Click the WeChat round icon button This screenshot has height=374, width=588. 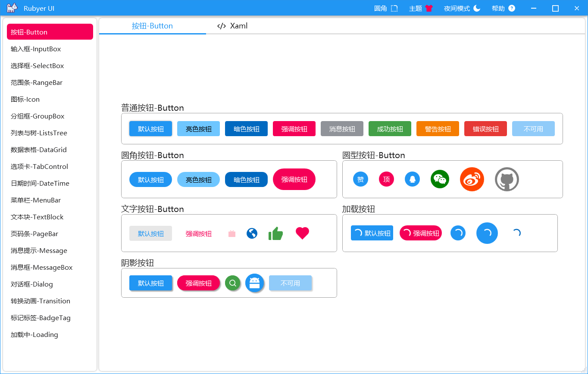[x=440, y=179]
